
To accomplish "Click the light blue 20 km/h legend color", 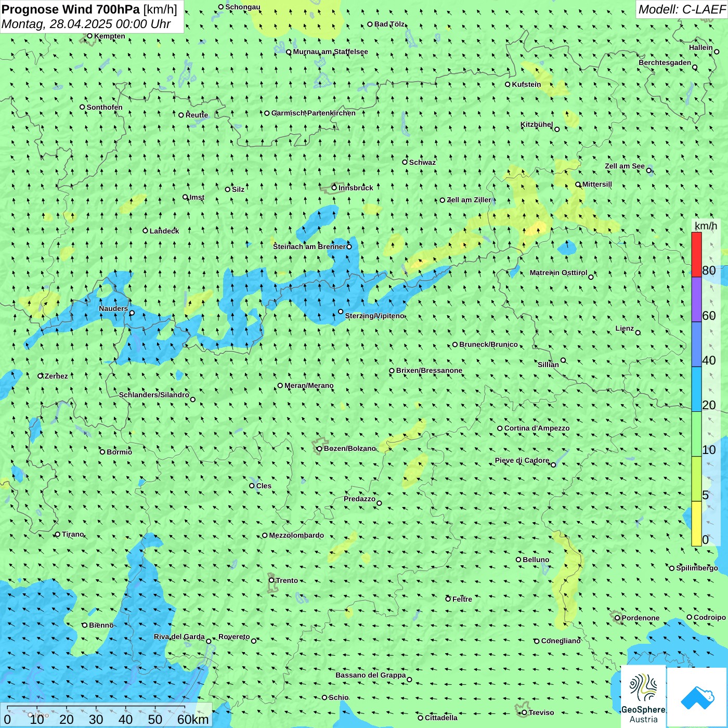I will coord(696,389).
